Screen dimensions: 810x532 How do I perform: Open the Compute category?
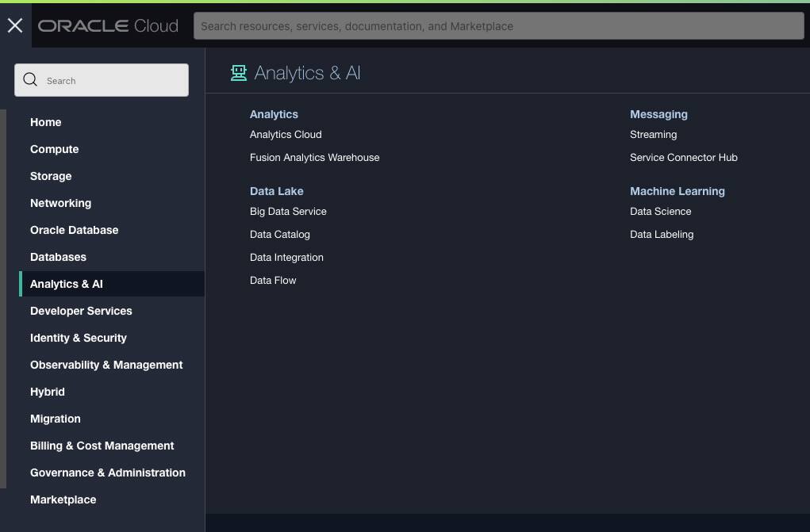point(54,149)
